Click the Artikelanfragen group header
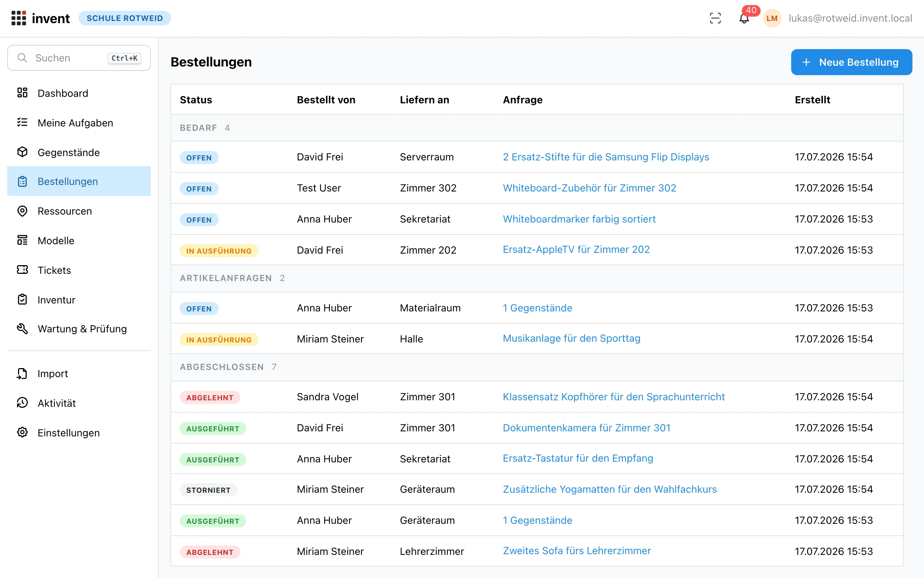This screenshot has width=924, height=578. tap(537, 278)
